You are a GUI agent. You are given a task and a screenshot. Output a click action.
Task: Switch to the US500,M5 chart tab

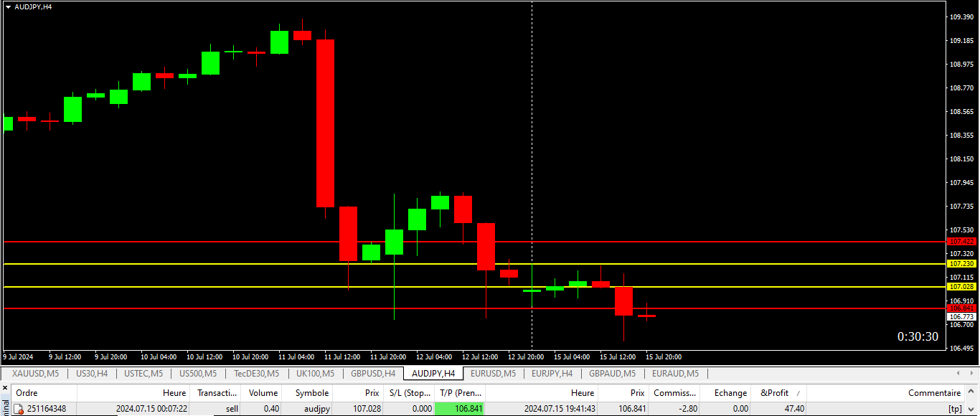[198, 374]
